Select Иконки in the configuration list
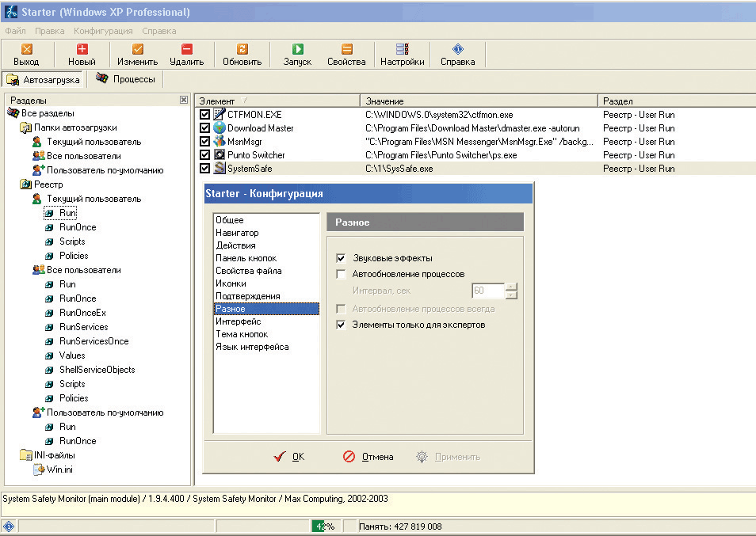Screen dimensions: 756x536 tap(266, 283)
